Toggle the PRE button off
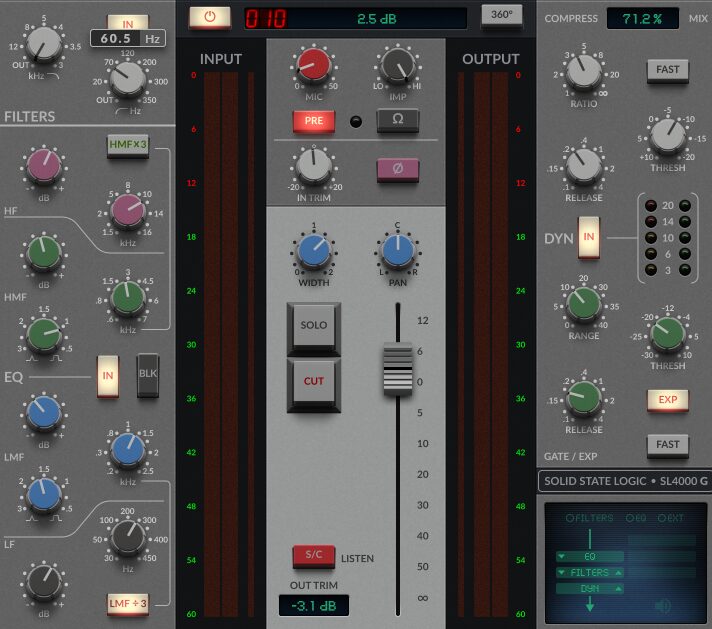 [313, 122]
